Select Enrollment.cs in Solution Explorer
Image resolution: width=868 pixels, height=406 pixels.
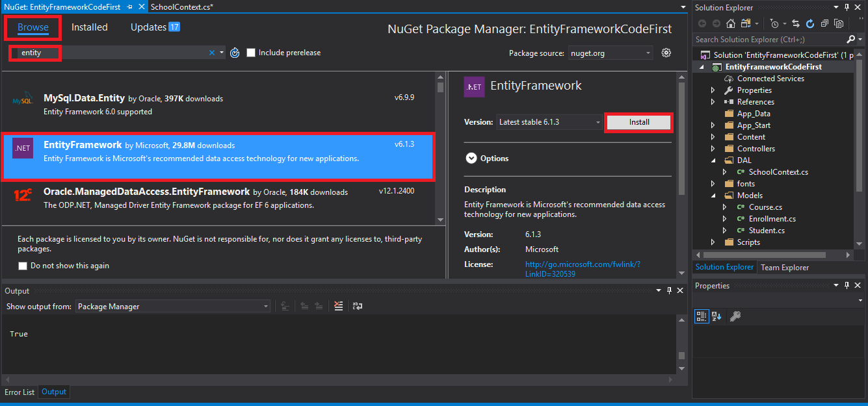point(772,219)
